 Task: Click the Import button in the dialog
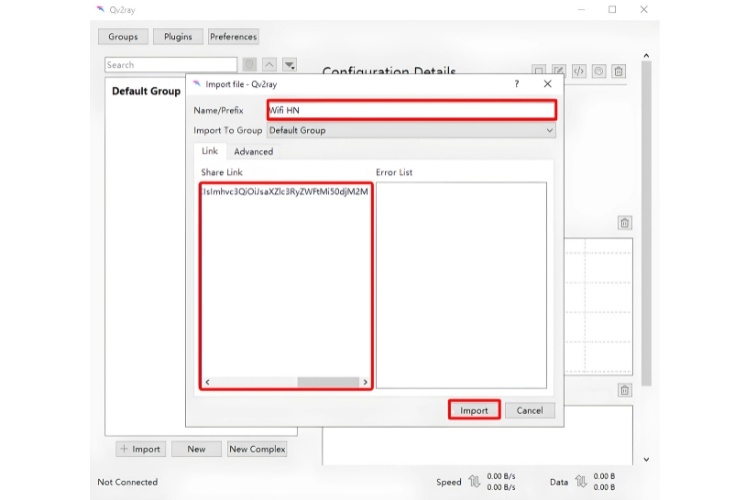pos(474,410)
